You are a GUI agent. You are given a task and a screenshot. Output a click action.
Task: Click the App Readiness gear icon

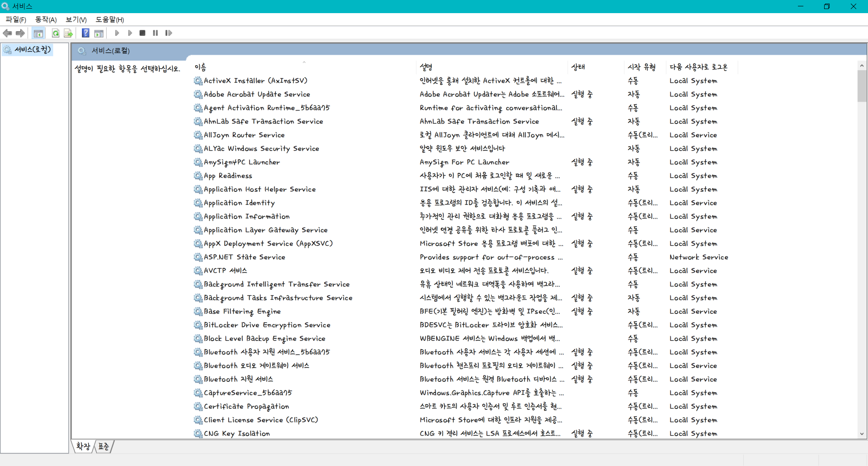point(198,176)
